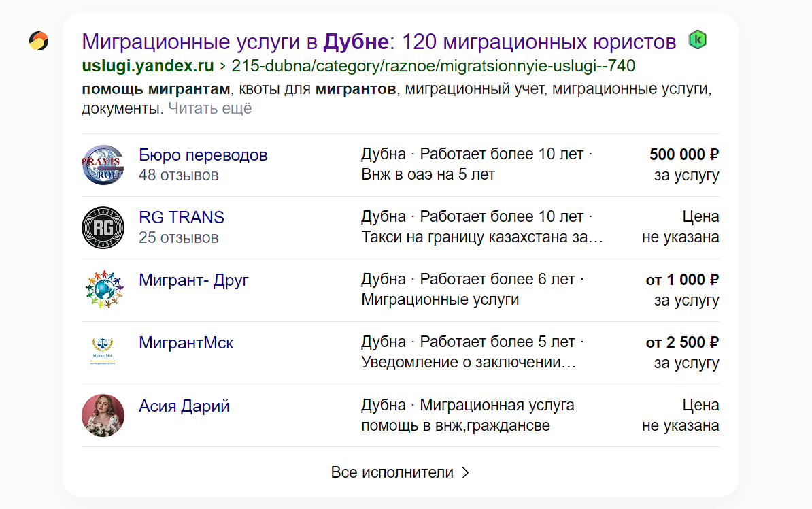Image resolution: width=812 pixels, height=509 pixels.
Task: Open the uslugi.yandex.ru domain link
Action: 148,66
